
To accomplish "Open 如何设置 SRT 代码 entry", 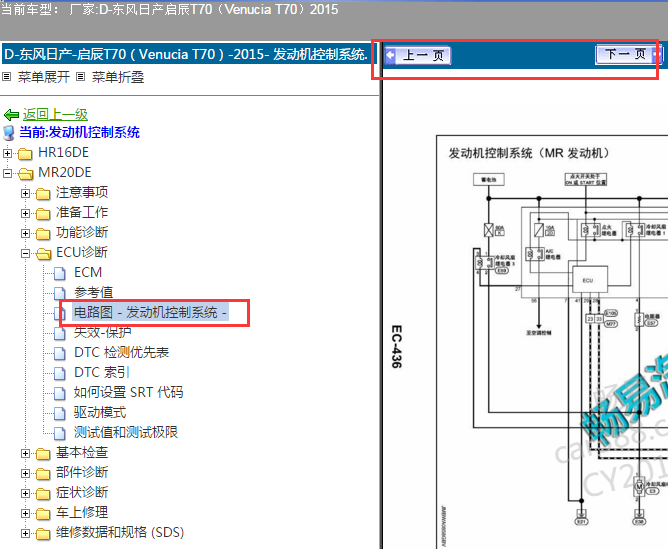I will click(x=128, y=392).
